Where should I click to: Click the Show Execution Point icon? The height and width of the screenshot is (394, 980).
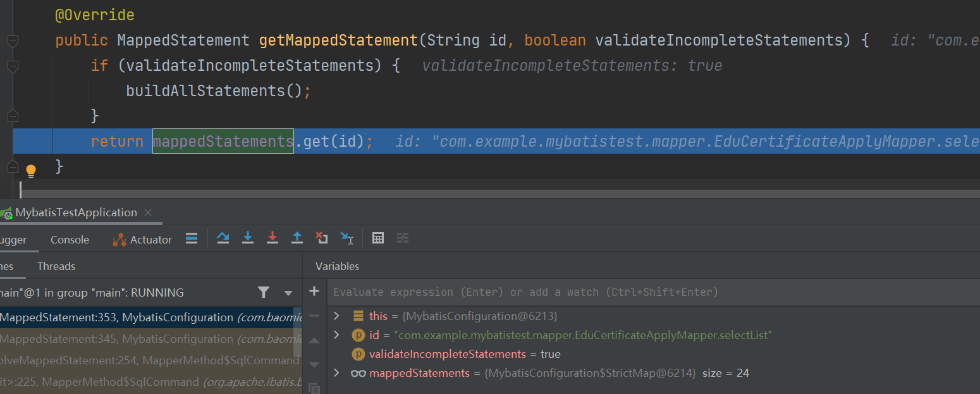pos(192,238)
